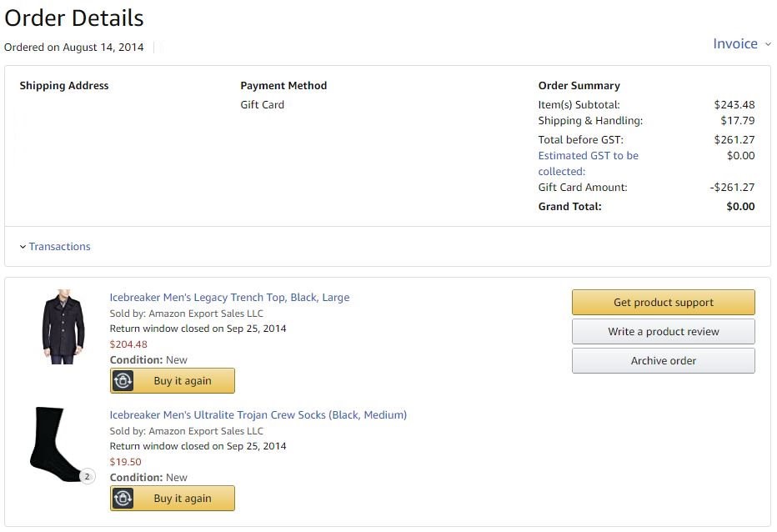Archive this order
This screenshot has width=777, height=532.
click(x=663, y=361)
